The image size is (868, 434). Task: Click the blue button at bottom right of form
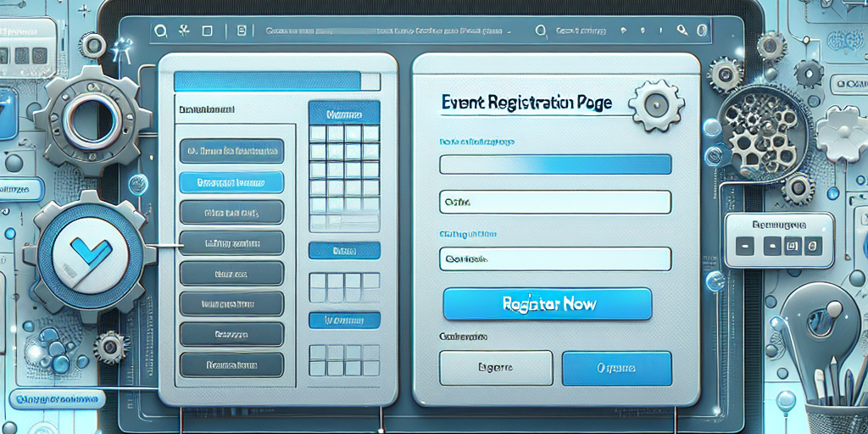pyautogui.click(x=616, y=369)
